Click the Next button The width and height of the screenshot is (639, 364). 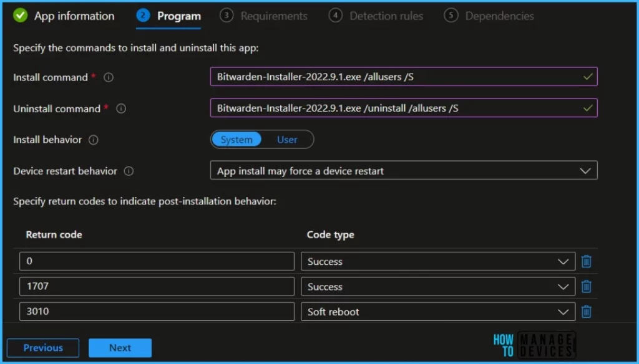[120, 348]
